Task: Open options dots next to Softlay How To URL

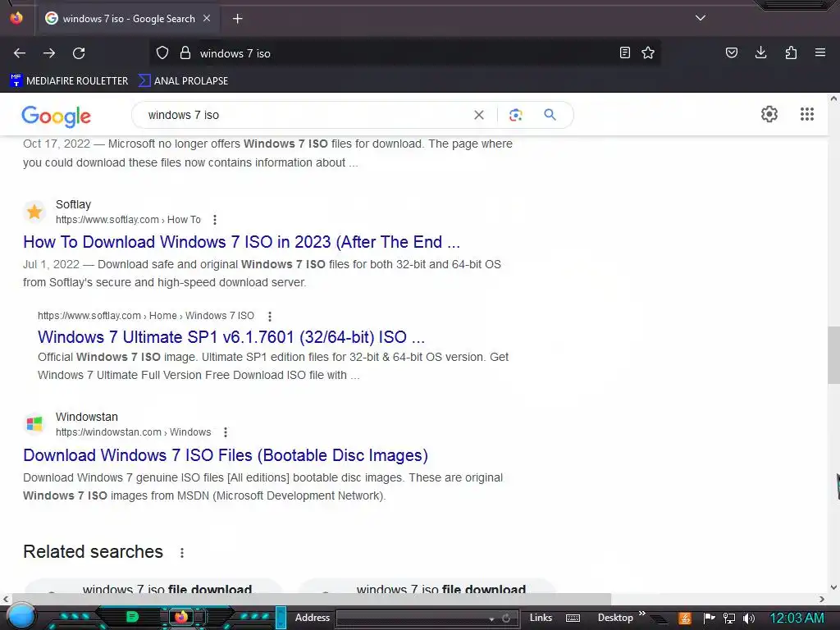Action: (x=215, y=220)
